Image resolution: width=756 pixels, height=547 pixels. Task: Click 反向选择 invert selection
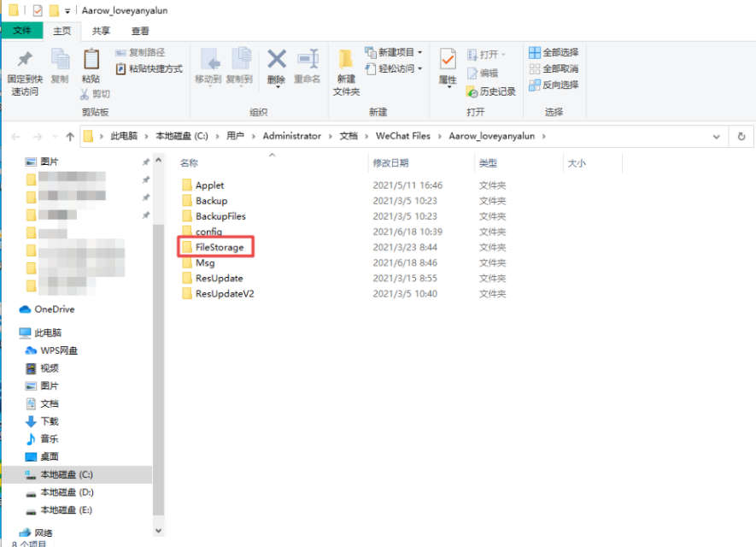pyautogui.click(x=554, y=85)
